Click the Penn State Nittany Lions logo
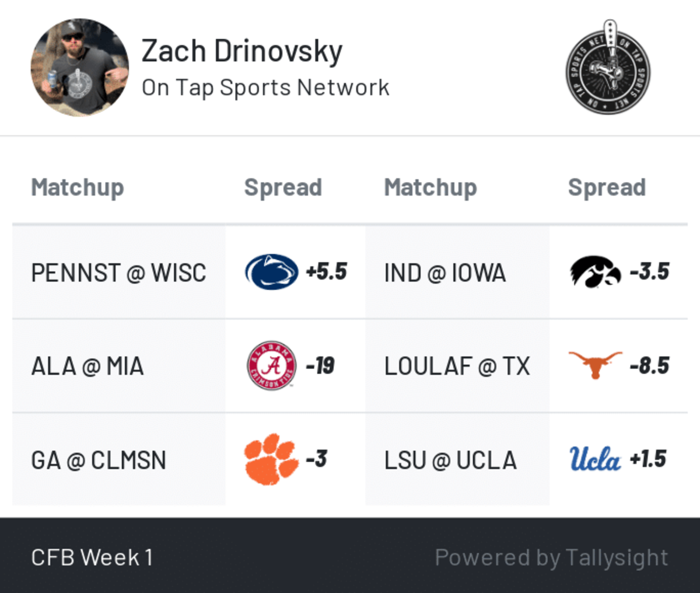The image size is (700, 593). pyautogui.click(x=271, y=272)
